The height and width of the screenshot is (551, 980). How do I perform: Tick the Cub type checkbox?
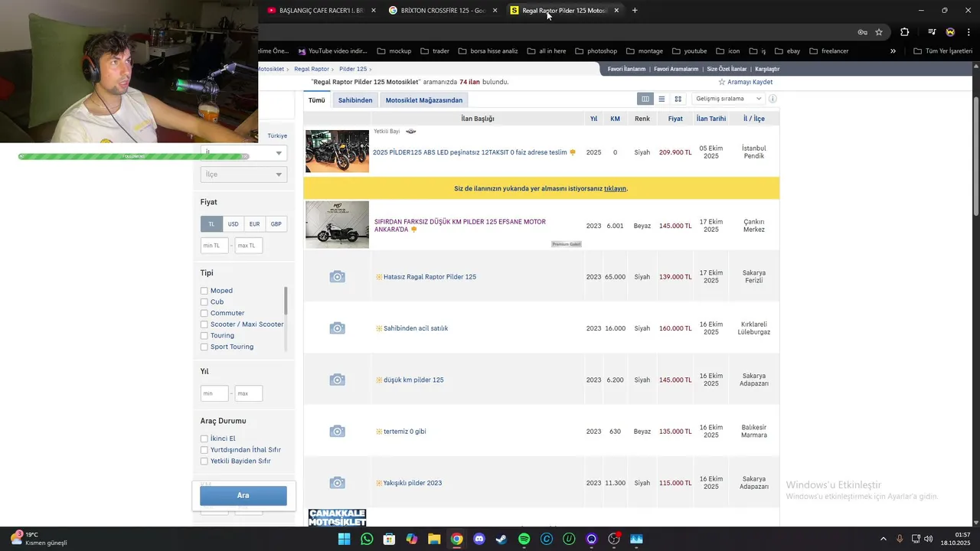(204, 302)
